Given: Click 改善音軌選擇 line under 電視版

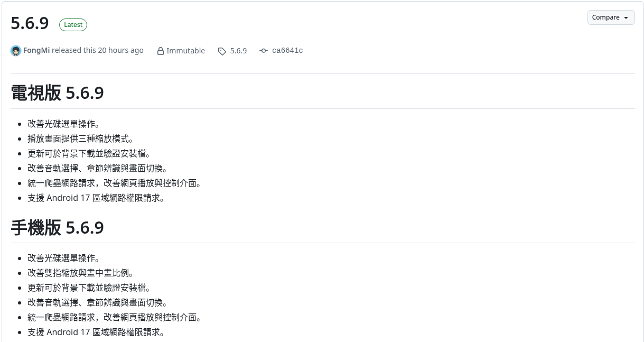Looking at the screenshot, I should click(x=98, y=168).
